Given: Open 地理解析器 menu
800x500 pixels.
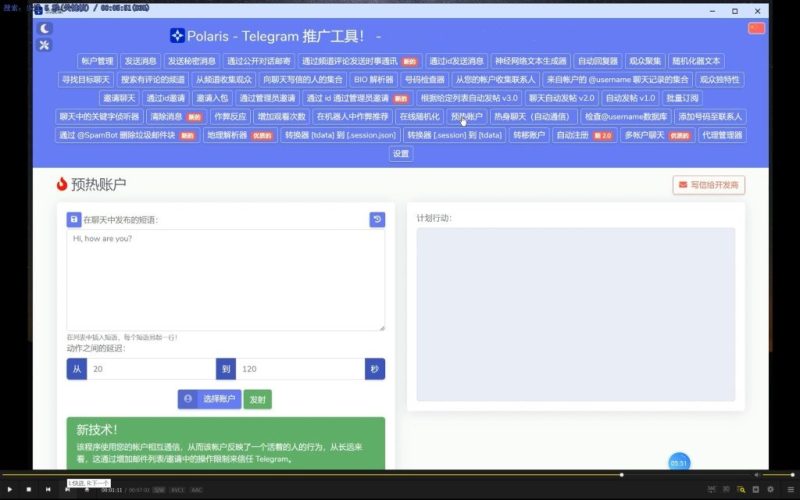Looking at the screenshot, I should click(x=240, y=135).
